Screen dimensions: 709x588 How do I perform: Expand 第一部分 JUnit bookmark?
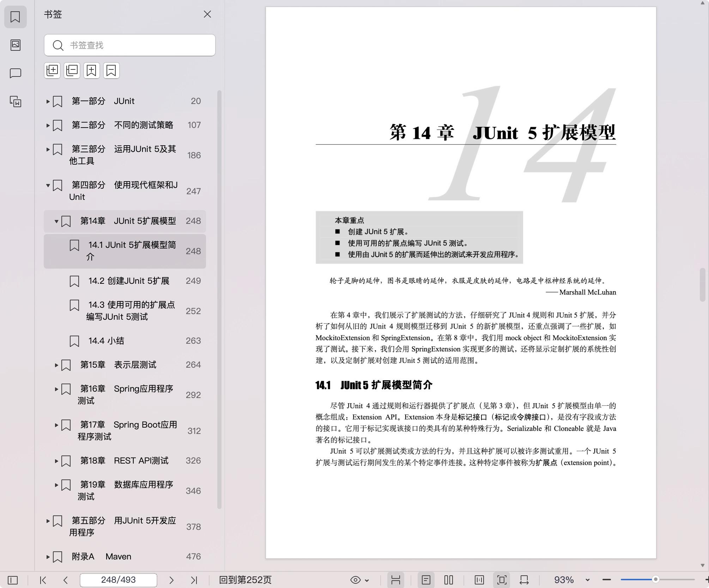pos(48,102)
